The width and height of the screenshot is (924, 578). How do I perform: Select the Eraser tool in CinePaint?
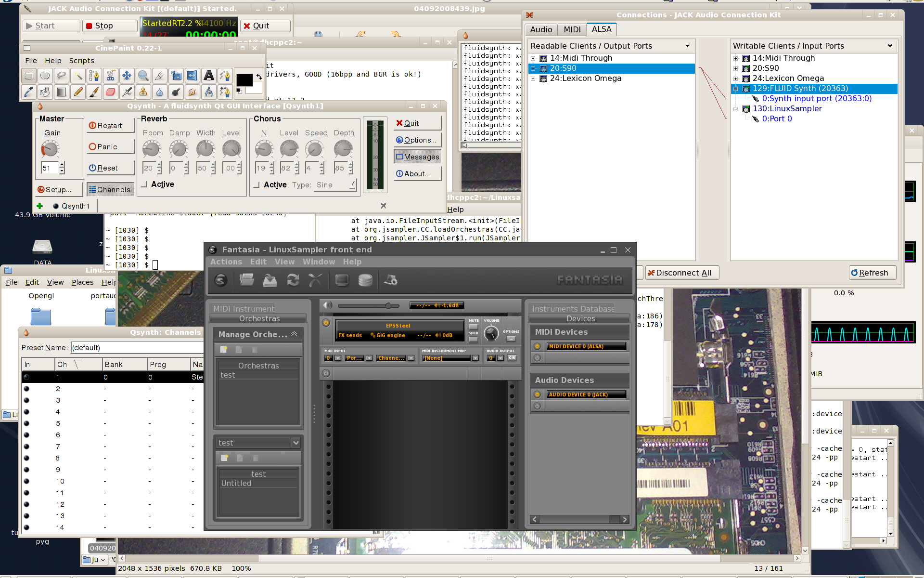[110, 92]
